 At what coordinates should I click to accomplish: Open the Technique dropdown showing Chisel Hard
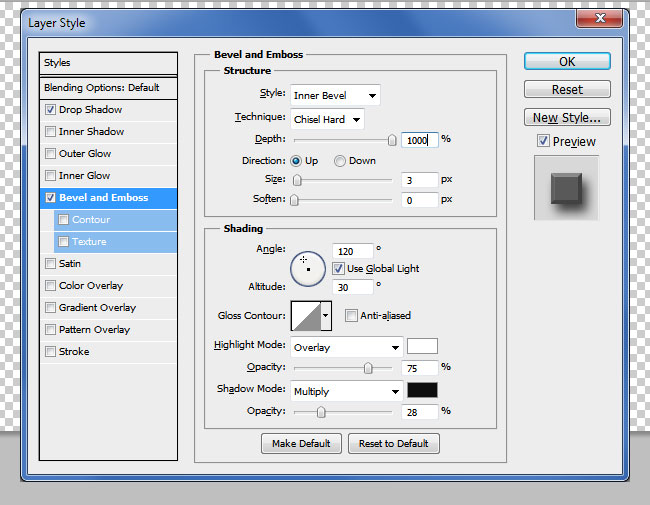pyautogui.click(x=328, y=119)
